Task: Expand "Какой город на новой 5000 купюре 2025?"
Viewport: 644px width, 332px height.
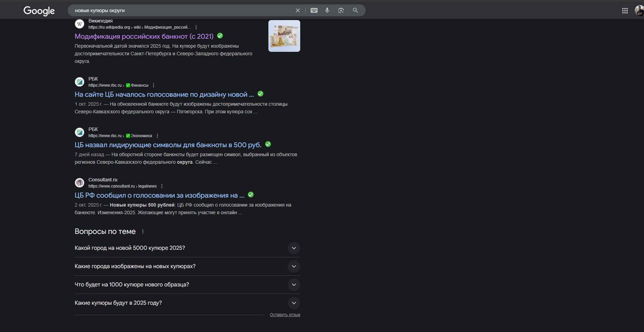Action: [294, 248]
